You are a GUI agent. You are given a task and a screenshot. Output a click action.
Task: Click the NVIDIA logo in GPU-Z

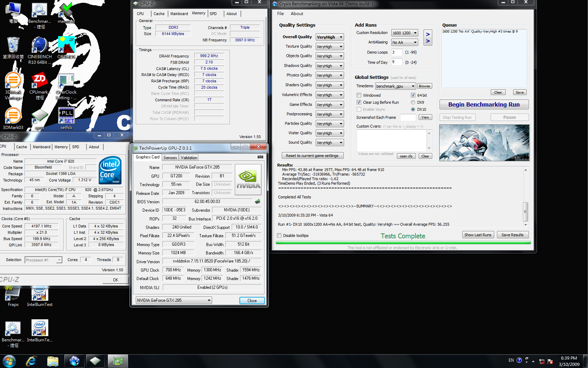coord(248,179)
